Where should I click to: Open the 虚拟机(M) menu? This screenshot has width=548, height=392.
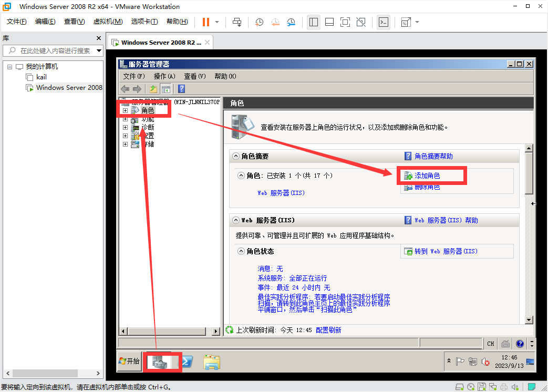point(108,22)
